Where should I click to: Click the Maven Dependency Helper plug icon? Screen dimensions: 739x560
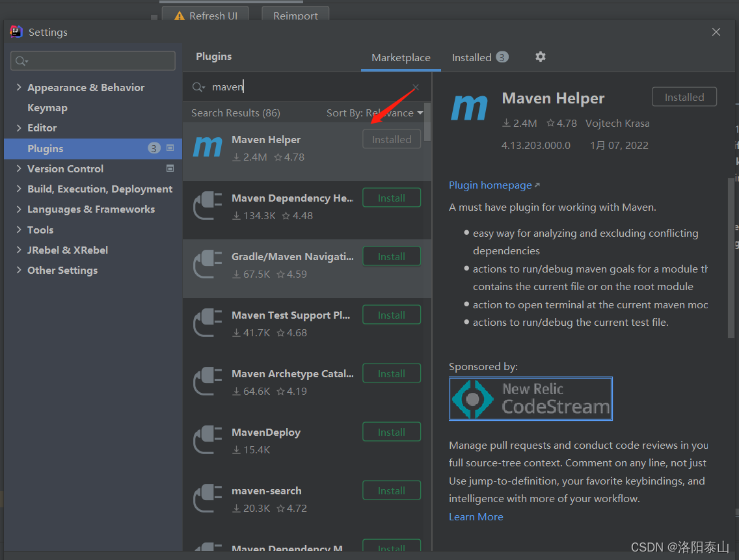point(208,206)
